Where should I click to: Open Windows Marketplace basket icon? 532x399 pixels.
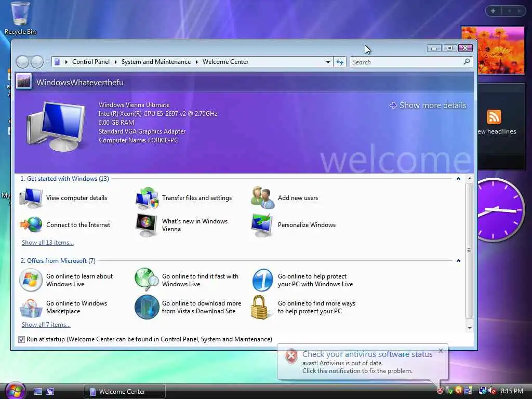(x=31, y=308)
